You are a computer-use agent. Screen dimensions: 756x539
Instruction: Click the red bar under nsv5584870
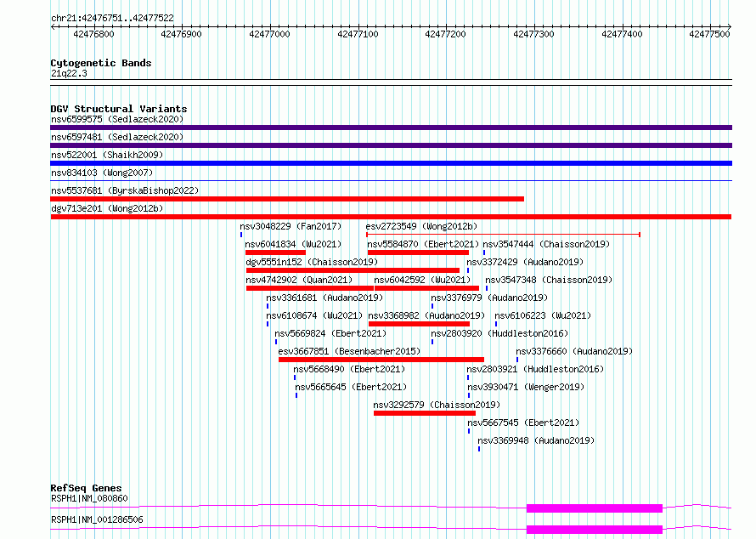click(418, 252)
